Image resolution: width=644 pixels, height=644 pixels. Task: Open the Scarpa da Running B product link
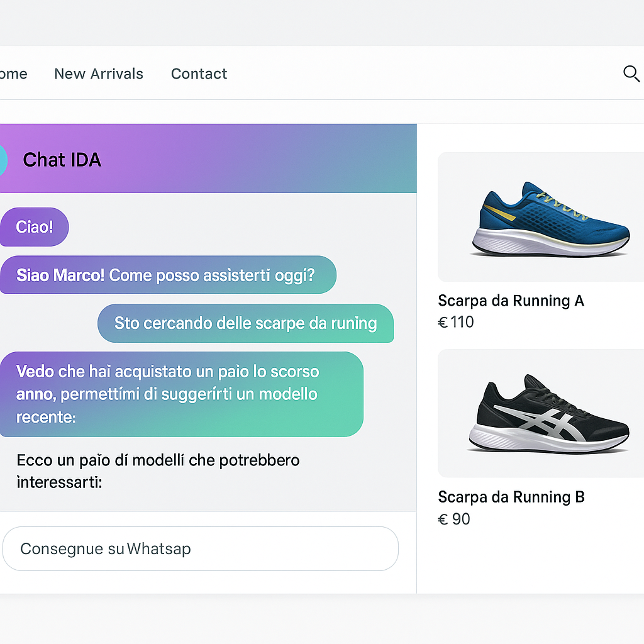(511, 497)
